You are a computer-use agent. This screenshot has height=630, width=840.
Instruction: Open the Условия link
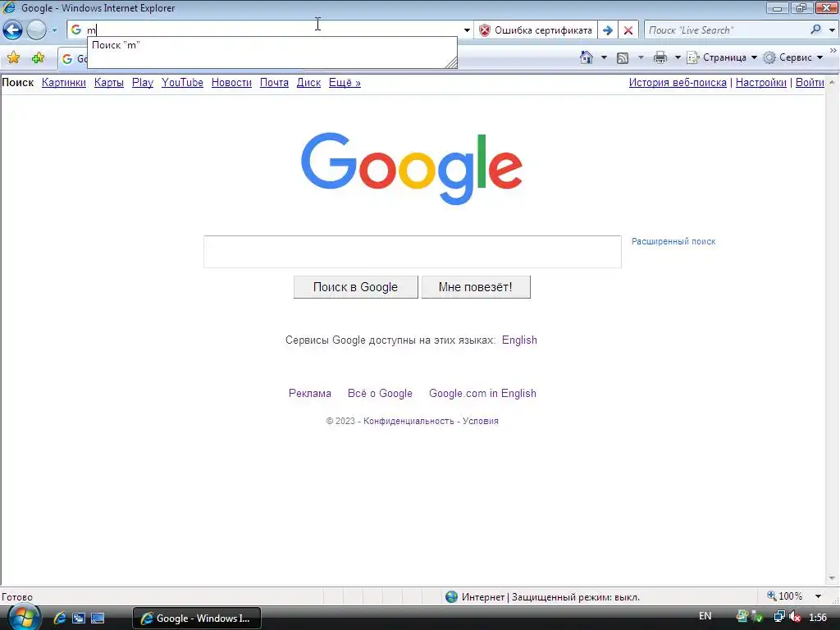(x=481, y=421)
